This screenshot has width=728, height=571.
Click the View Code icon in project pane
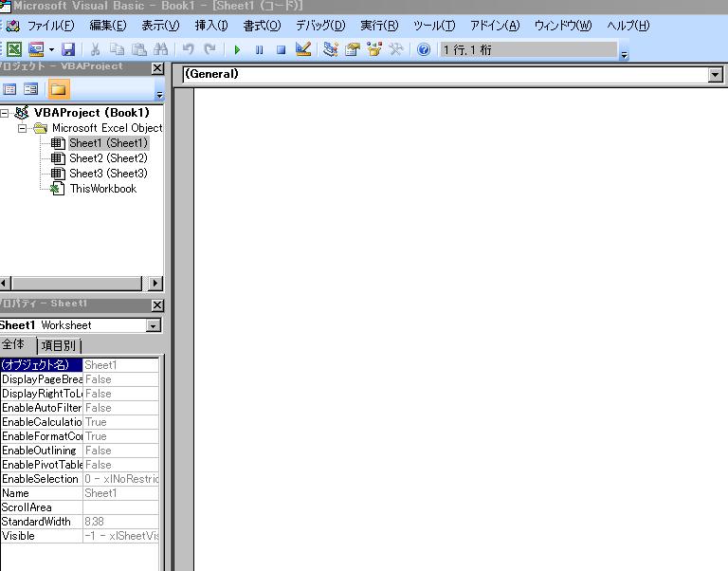pyautogui.click(x=9, y=89)
